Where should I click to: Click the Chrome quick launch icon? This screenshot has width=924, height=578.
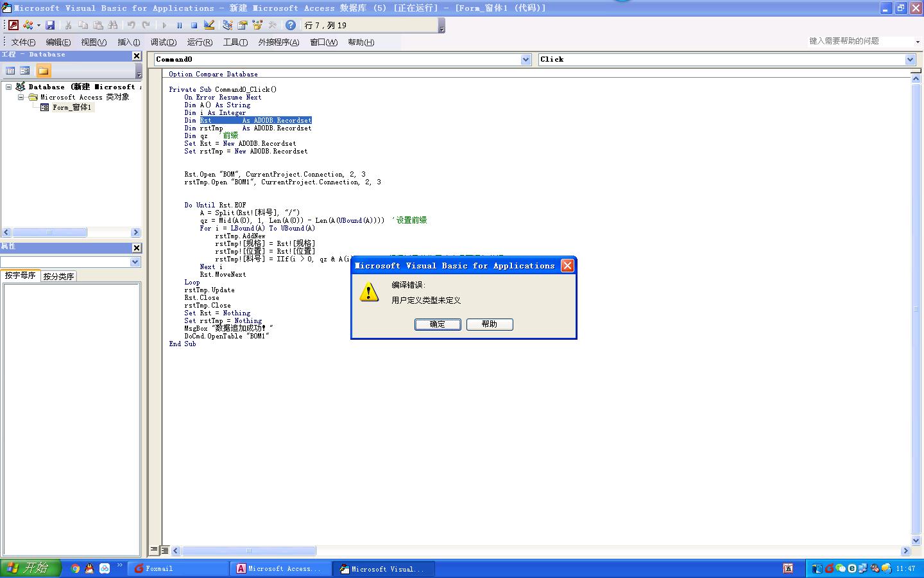pos(75,568)
